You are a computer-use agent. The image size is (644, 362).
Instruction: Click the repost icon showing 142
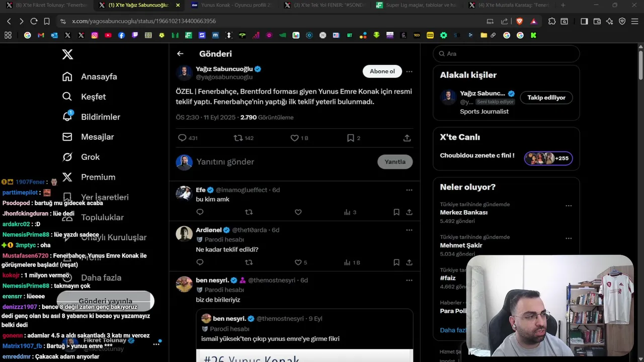244,138
